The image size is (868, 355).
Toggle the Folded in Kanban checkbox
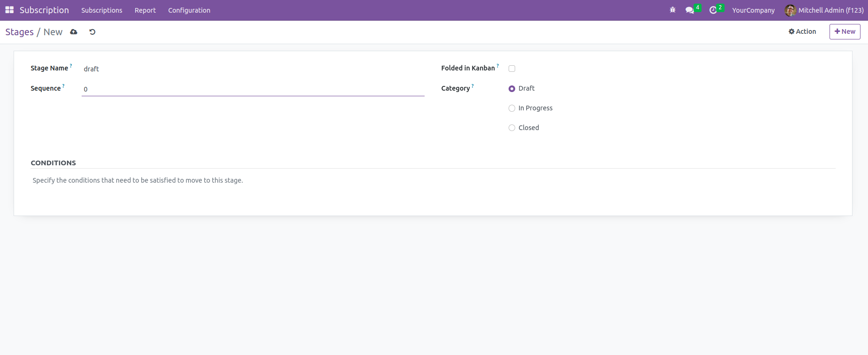coord(512,69)
